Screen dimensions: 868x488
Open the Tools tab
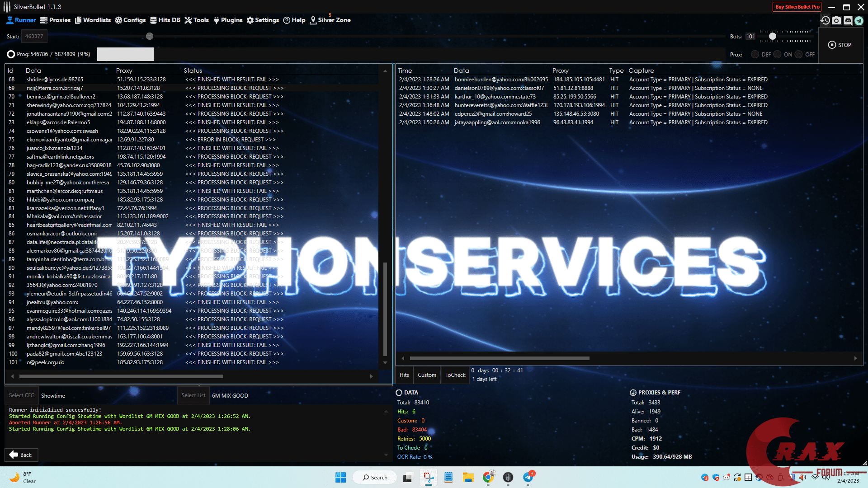coord(197,20)
